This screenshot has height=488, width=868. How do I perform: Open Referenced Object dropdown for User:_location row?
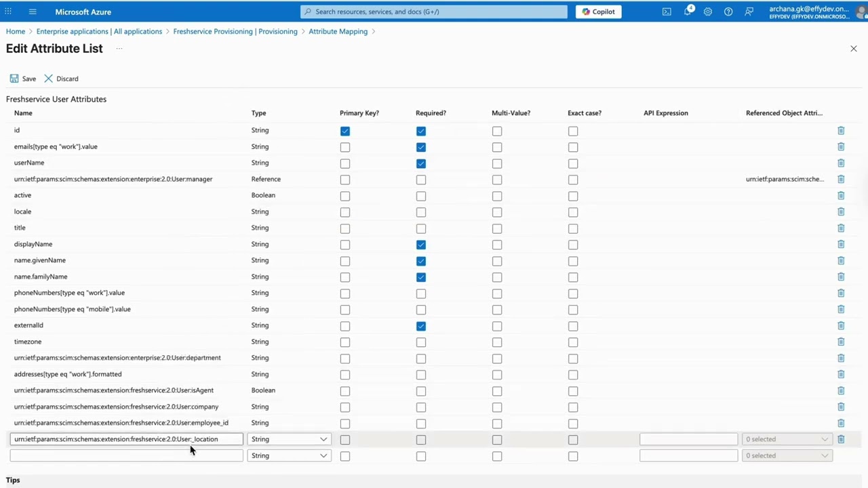point(787,439)
